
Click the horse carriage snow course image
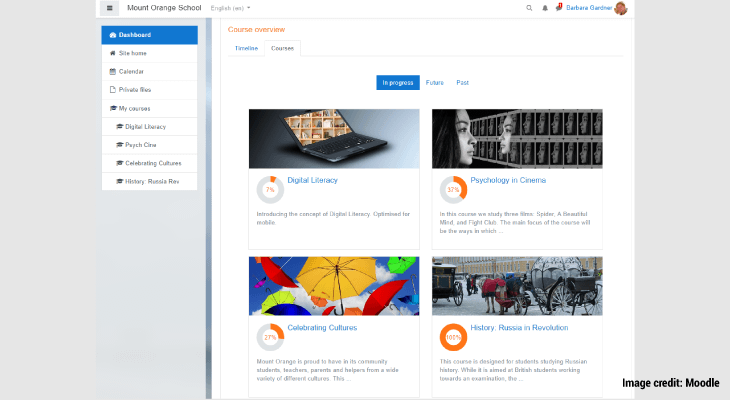(x=517, y=286)
